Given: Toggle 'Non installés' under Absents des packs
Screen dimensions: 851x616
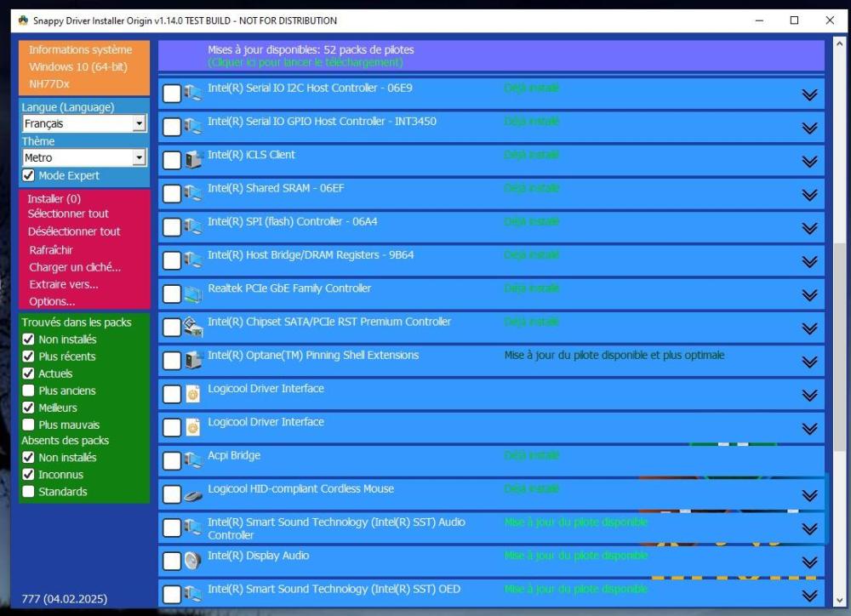Looking at the screenshot, I should coord(28,457).
